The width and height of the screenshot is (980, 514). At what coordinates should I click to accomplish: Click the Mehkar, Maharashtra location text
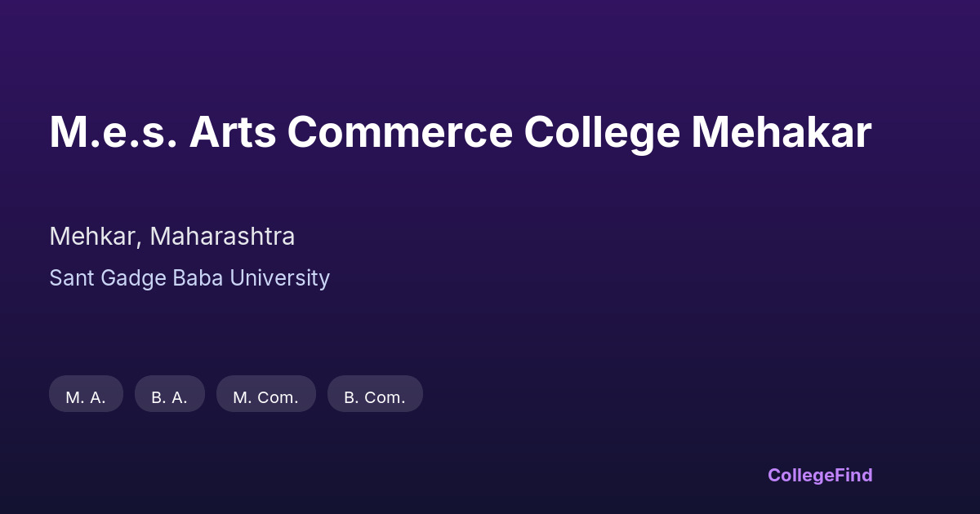point(171,237)
